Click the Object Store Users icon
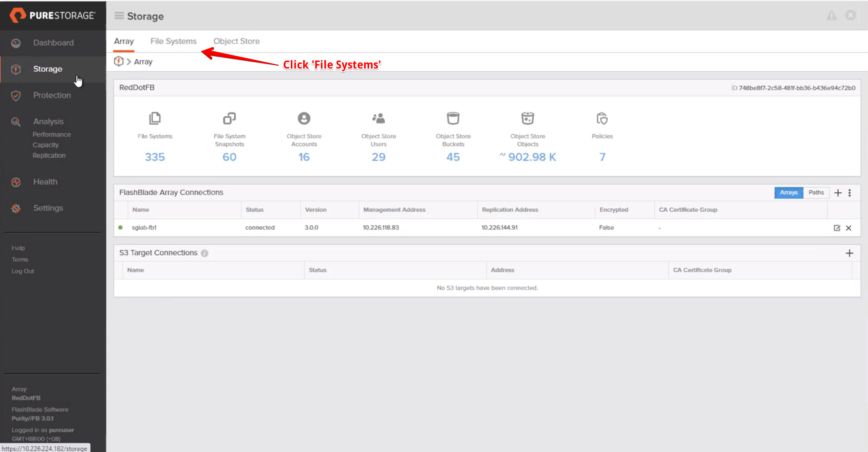 pyautogui.click(x=379, y=118)
